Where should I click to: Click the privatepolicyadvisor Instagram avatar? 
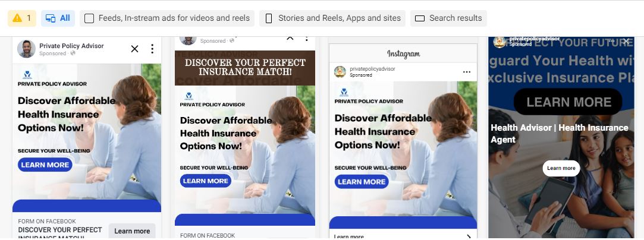click(x=340, y=72)
